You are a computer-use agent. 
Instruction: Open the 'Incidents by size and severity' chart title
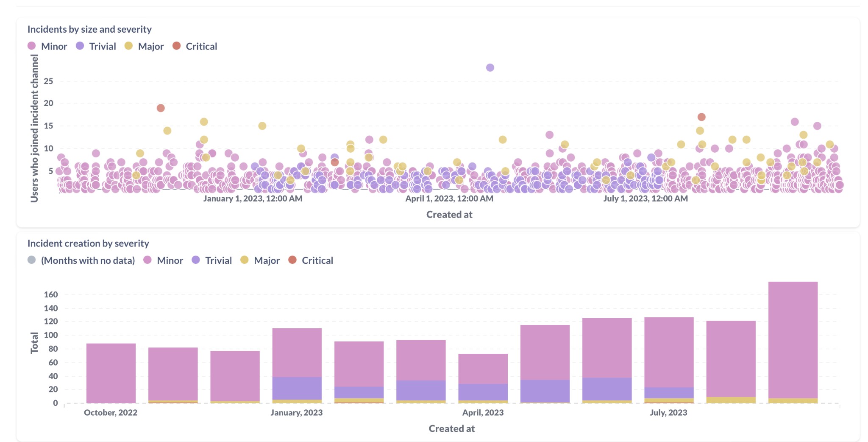click(x=89, y=29)
